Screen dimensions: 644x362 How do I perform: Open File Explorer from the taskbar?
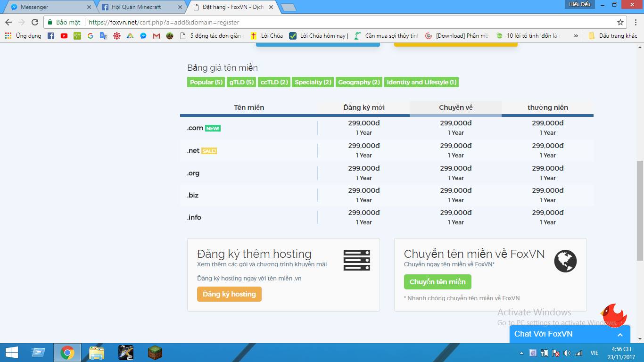tap(97, 353)
